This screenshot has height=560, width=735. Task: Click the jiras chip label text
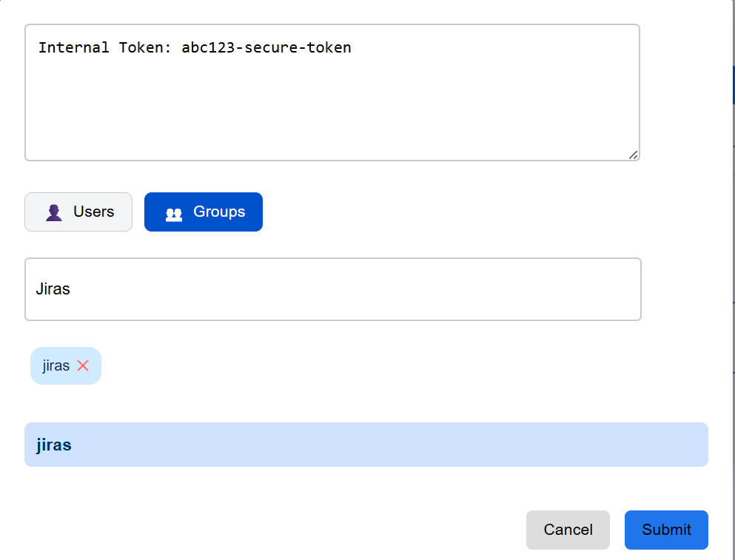click(56, 365)
